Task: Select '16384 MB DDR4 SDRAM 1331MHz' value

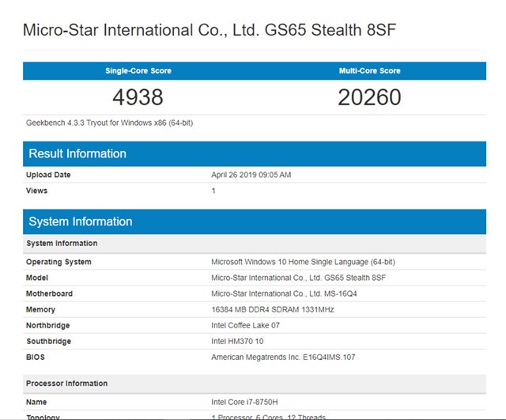Action: (273, 309)
